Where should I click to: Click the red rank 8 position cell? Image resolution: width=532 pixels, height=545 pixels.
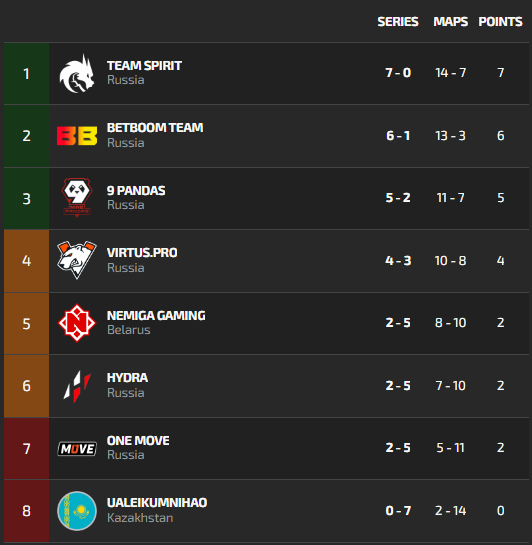click(x=26, y=511)
